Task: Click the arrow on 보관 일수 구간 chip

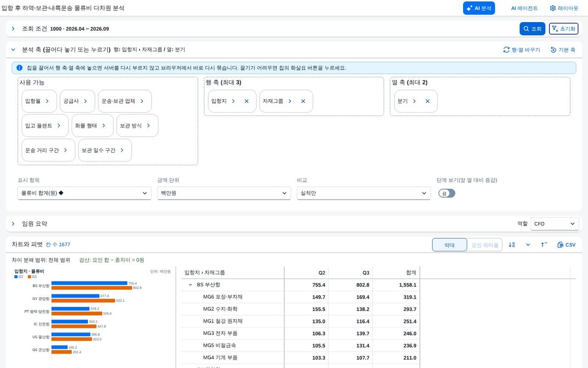Action: tap(122, 150)
